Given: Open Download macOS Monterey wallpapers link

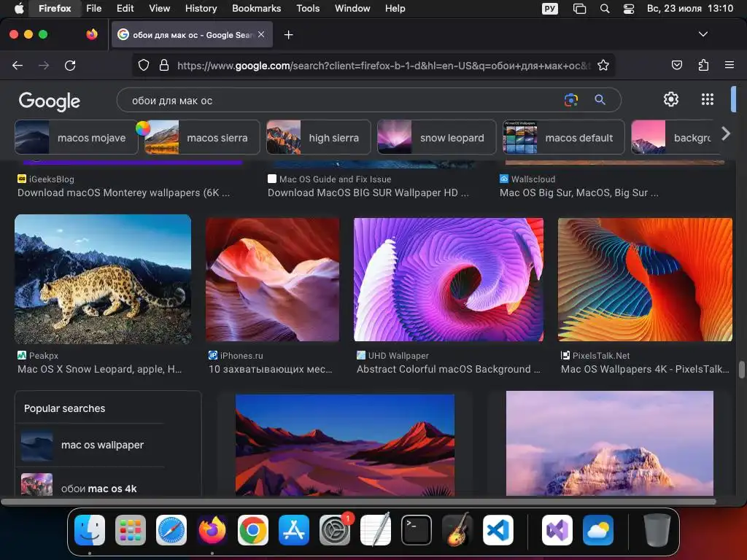Looking at the screenshot, I should [123, 192].
